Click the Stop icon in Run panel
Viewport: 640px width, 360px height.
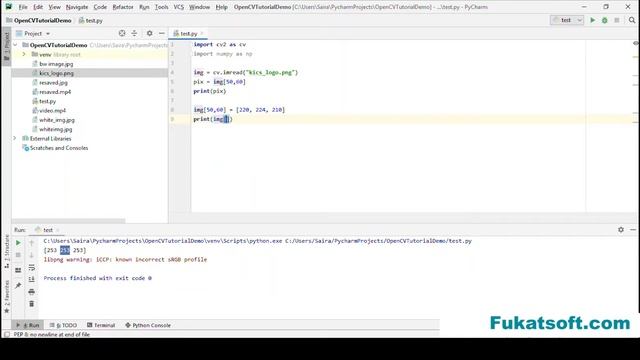[18, 255]
